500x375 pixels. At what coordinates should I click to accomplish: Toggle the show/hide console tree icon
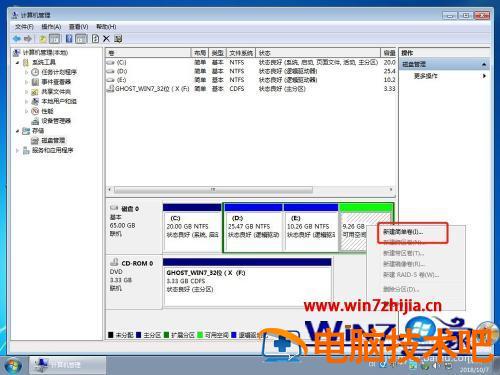point(54,39)
